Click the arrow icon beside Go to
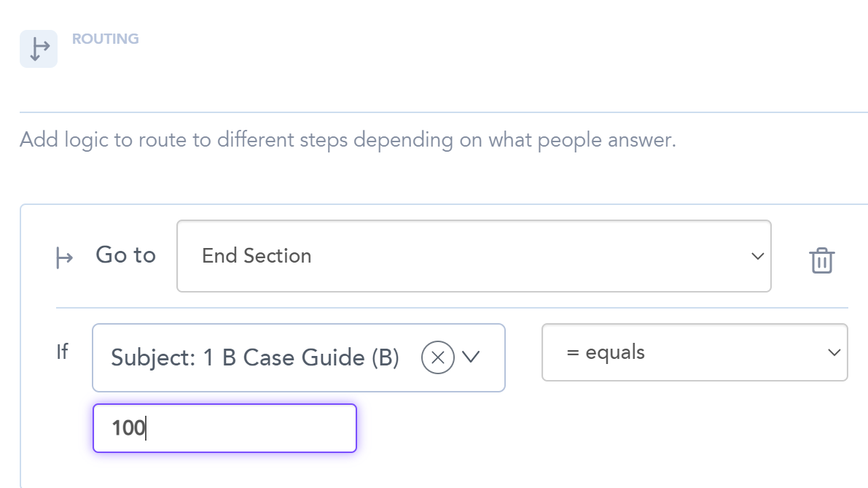Image resolution: width=868 pixels, height=488 pixels. pos(65,257)
